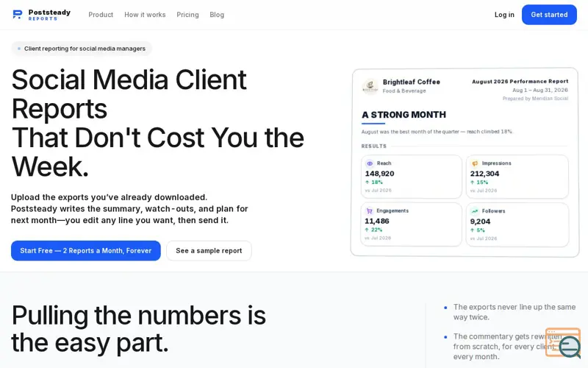Screen dimensions: 588x368
Task: Click the floating search widget icon
Action: pos(563,342)
